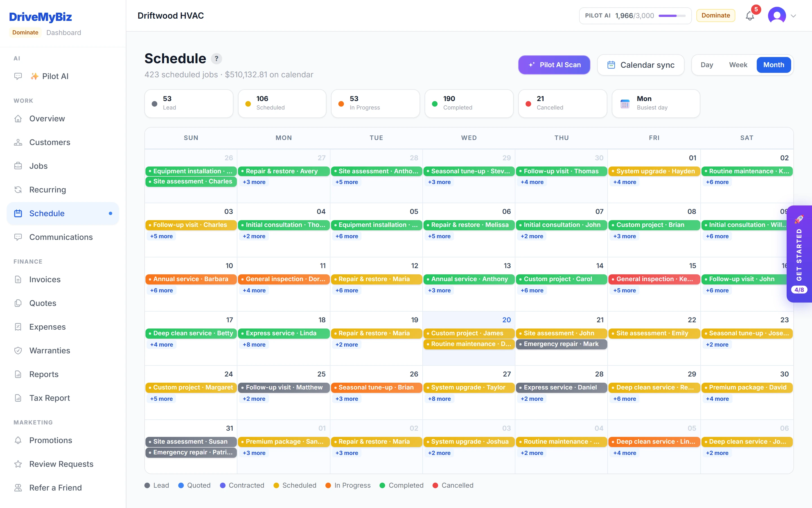Image resolution: width=812 pixels, height=508 pixels.
Task: Expand +2 more on the 19th
Action: [347, 345]
